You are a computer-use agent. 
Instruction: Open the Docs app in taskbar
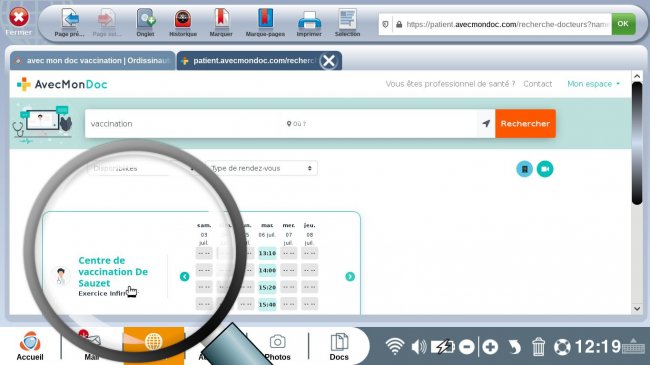click(x=339, y=346)
